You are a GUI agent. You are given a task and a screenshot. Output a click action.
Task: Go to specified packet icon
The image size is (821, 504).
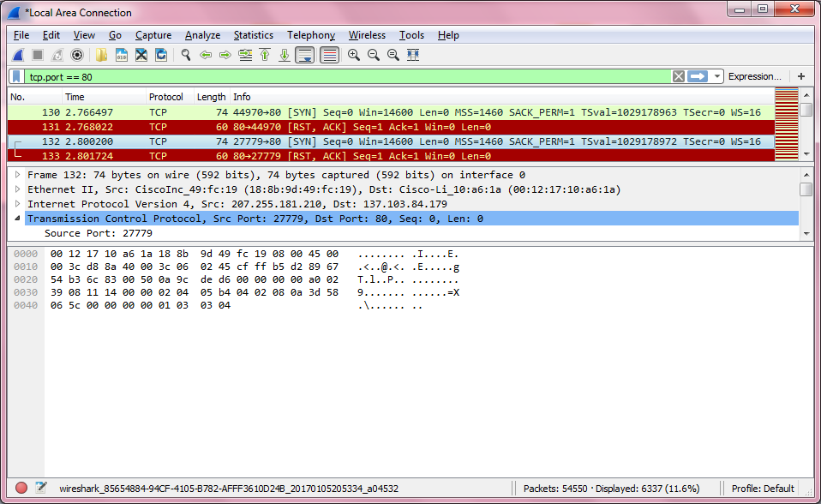pos(245,55)
